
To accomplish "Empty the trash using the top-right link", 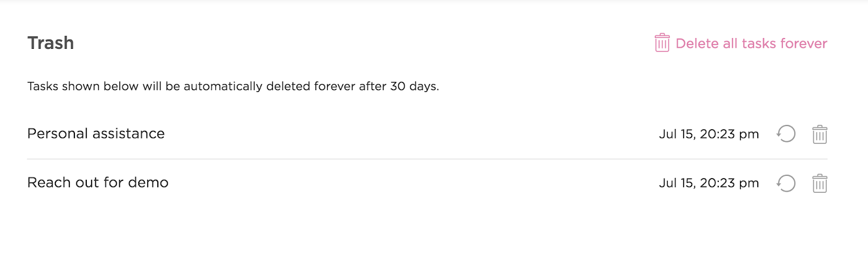I will pos(751,43).
